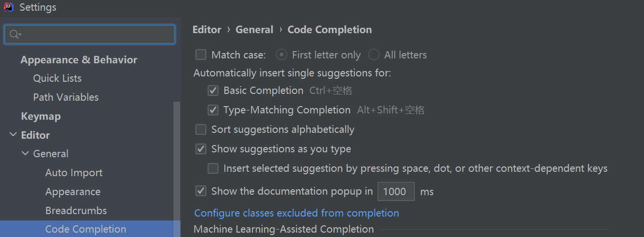
Task: Click the General breadcrumb in the header
Action: (x=254, y=30)
